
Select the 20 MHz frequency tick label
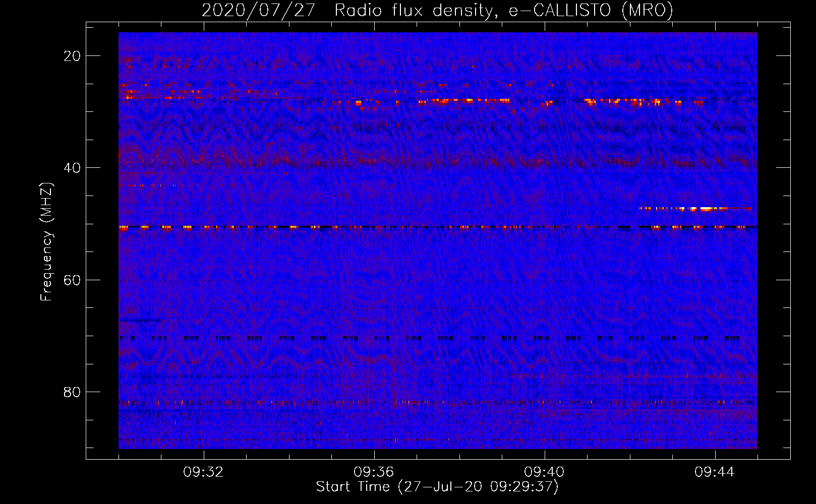(x=72, y=56)
